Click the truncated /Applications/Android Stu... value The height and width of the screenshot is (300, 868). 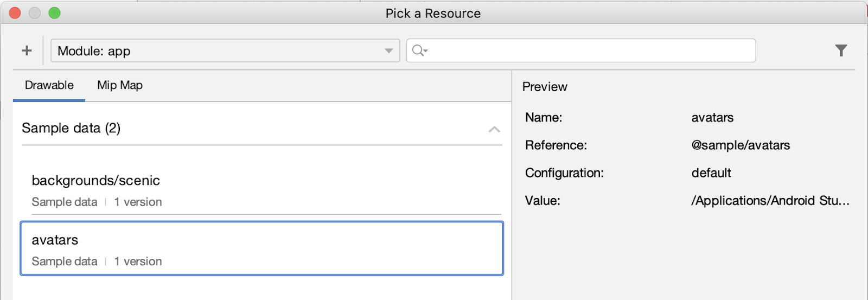point(770,201)
